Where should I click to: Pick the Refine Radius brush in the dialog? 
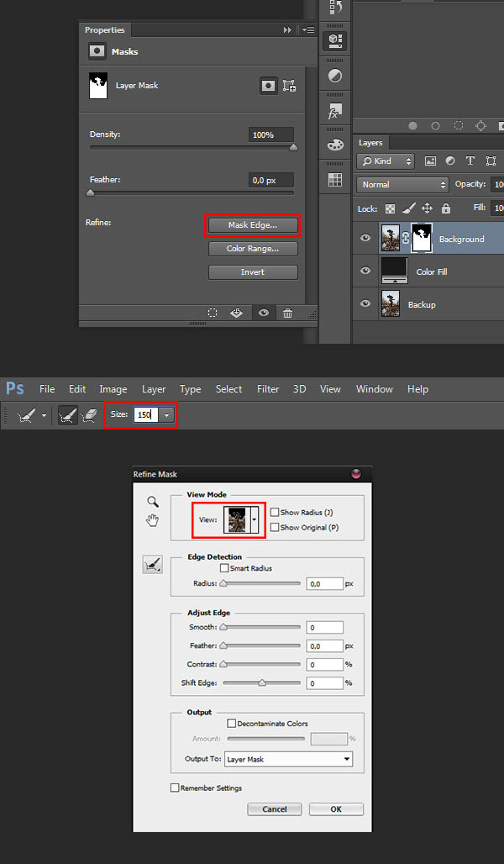(x=153, y=566)
